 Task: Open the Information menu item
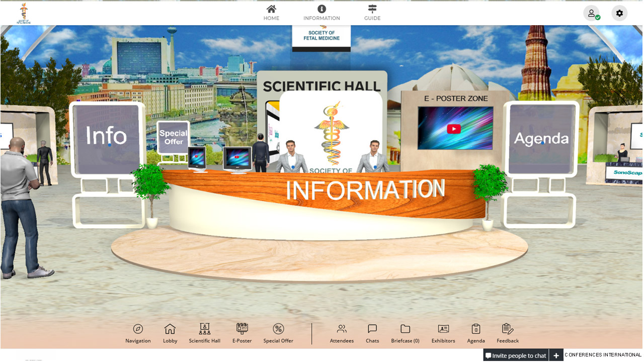click(x=321, y=13)
